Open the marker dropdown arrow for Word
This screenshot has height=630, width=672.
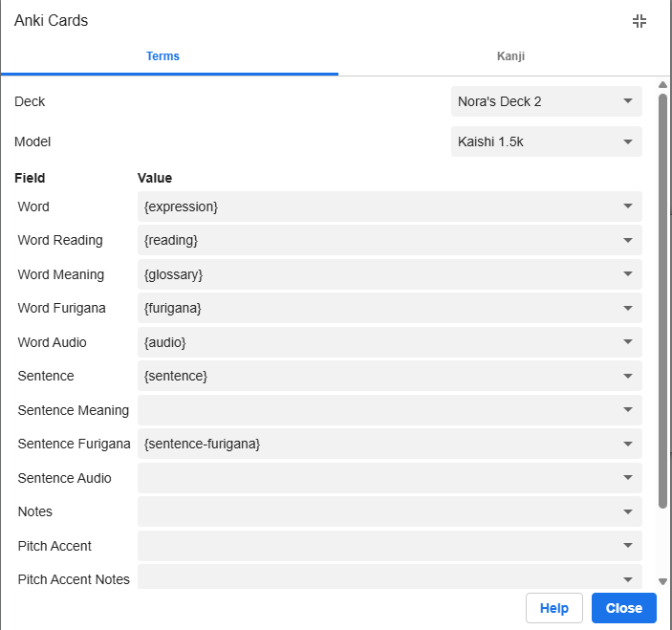pos(628,206)
